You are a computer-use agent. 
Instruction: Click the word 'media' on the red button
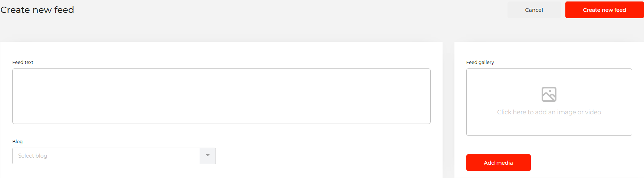(x=505, y=163)
